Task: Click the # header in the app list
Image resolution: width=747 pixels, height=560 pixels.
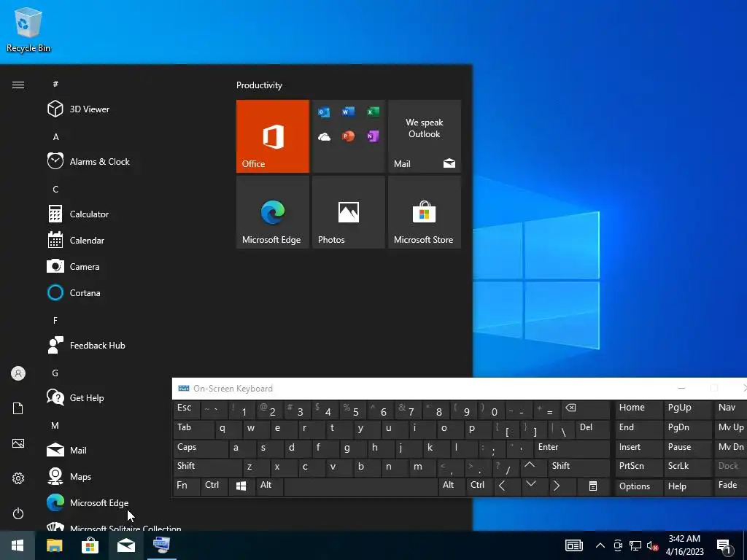Action: (x=55, y=84)
